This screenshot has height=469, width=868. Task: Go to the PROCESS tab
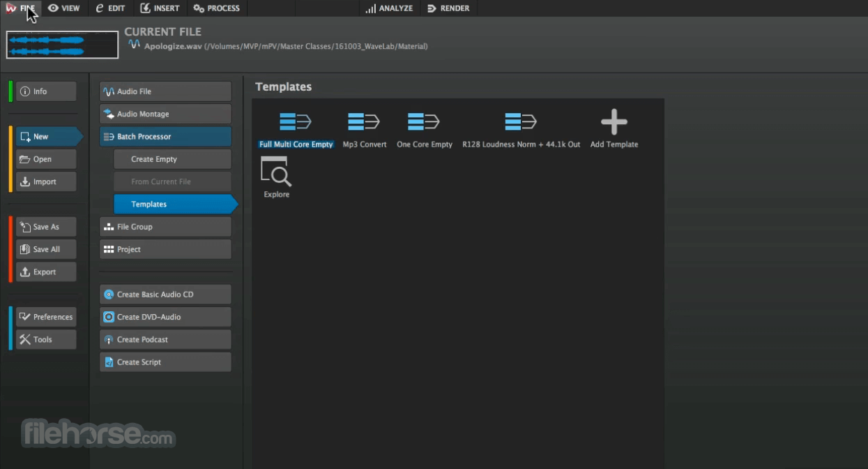click(216, 8)
